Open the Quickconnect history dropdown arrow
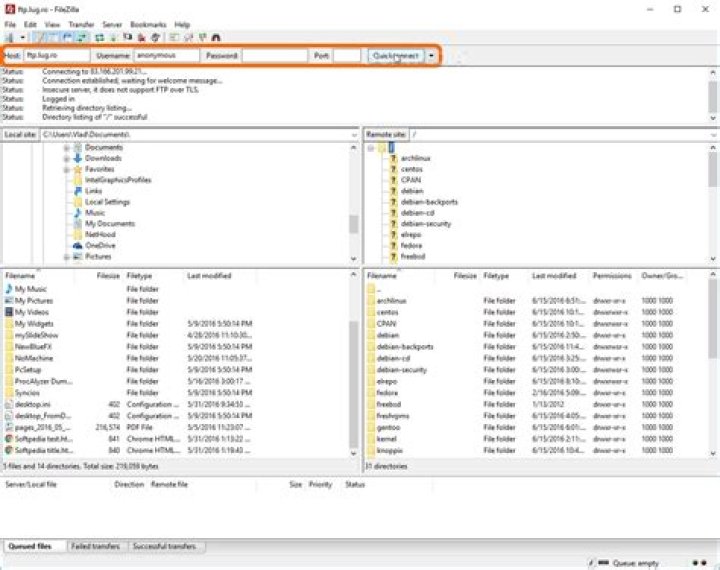Screen dimensions: 720x570 (x=431, y=56)
